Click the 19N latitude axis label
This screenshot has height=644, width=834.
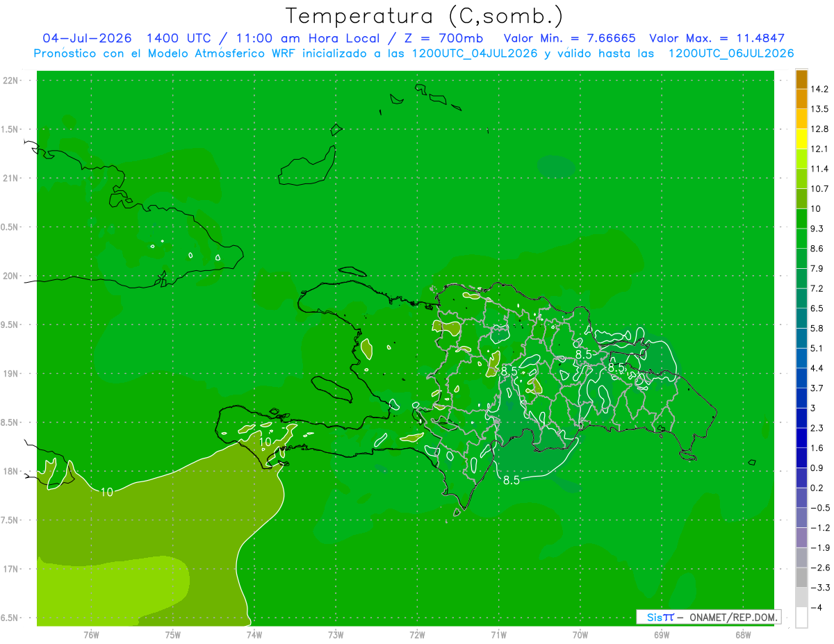11,374
